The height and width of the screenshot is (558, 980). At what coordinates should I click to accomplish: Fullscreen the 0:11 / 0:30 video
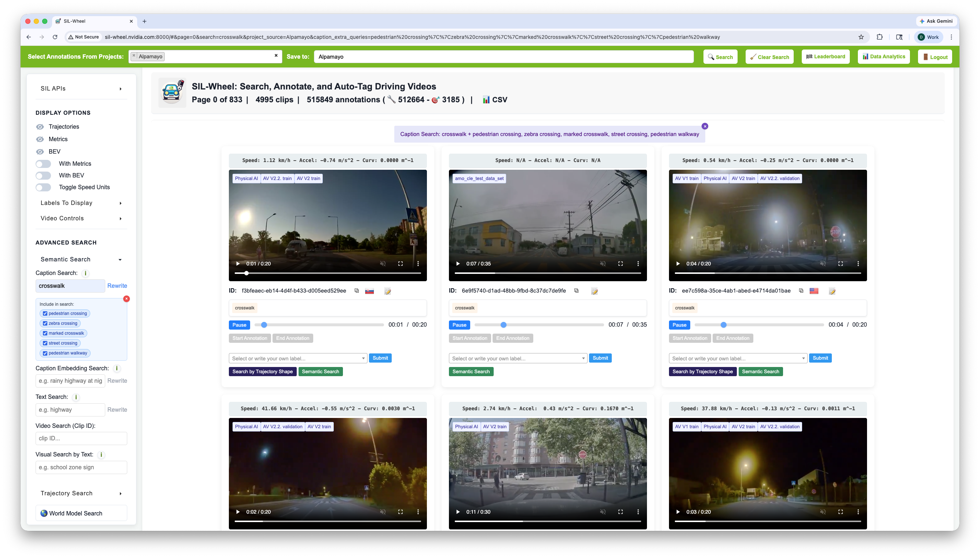coord(621,512)
